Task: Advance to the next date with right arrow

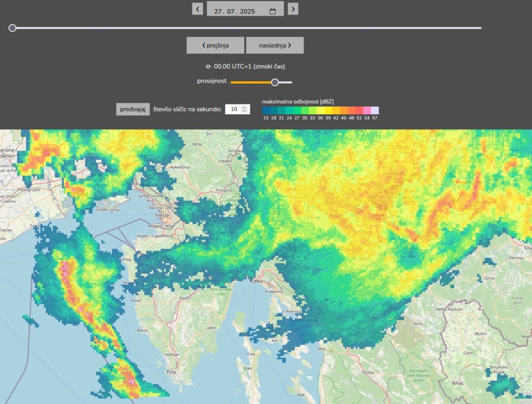Action: tap(293, 9)
